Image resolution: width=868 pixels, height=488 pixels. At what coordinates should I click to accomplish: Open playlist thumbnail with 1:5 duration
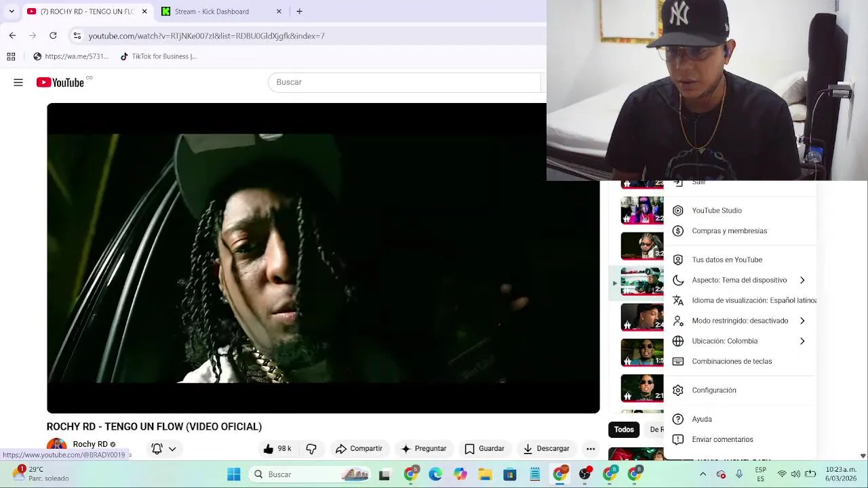[x=642, y=352]
